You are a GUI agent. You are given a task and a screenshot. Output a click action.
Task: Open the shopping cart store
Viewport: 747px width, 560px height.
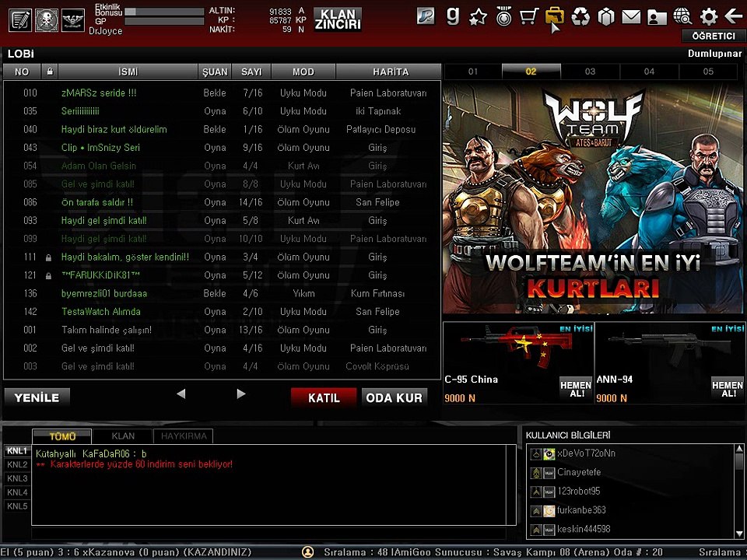(x=529, y=16)
